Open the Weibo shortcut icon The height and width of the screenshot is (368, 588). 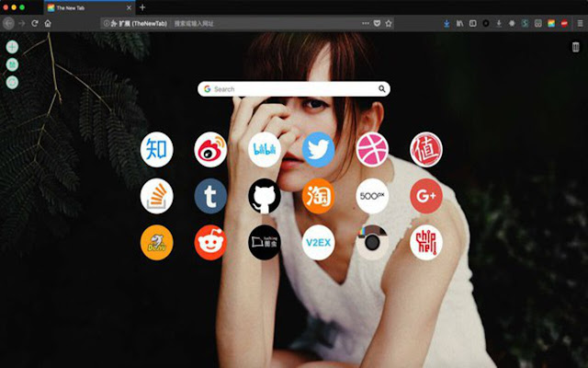(210, 149)
